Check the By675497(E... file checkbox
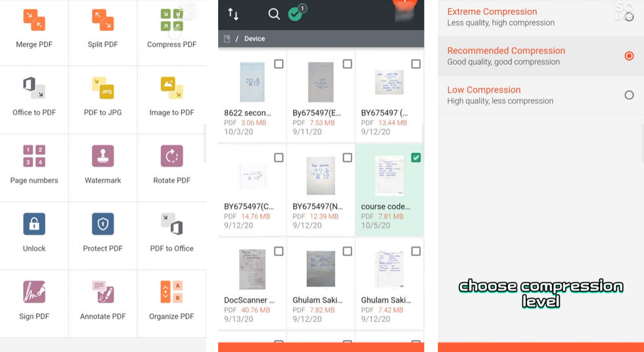 [x=347, y=64]
